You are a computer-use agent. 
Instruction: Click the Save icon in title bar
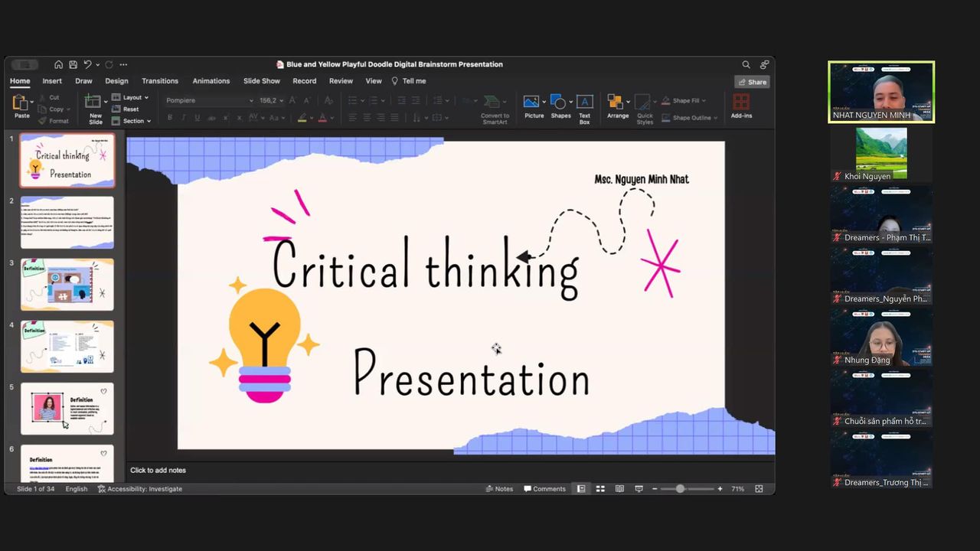(73, 65)
